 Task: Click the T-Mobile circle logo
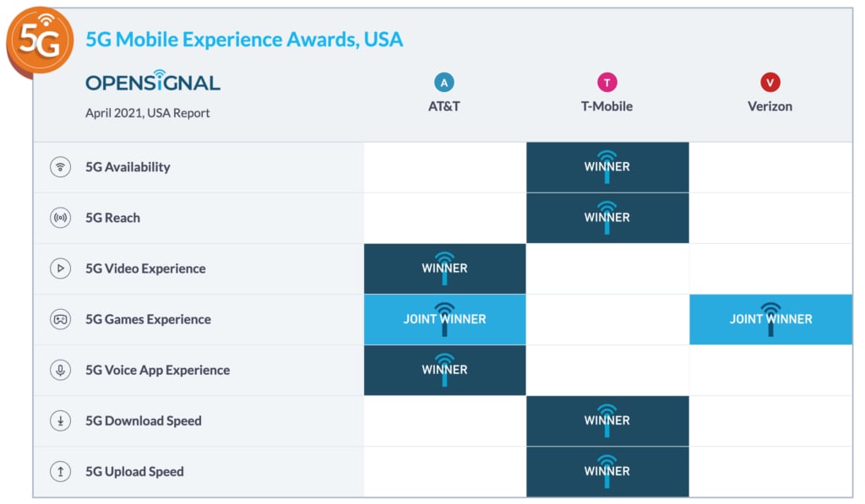607,82
